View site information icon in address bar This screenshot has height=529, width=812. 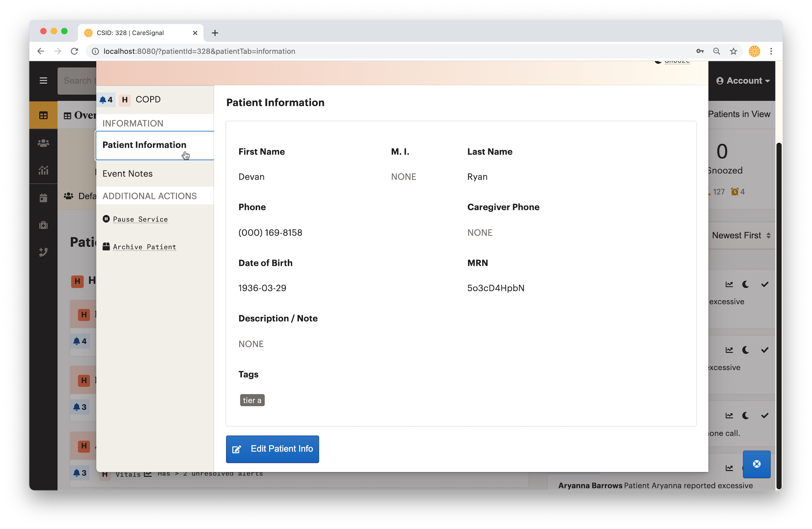pos(95,51)
